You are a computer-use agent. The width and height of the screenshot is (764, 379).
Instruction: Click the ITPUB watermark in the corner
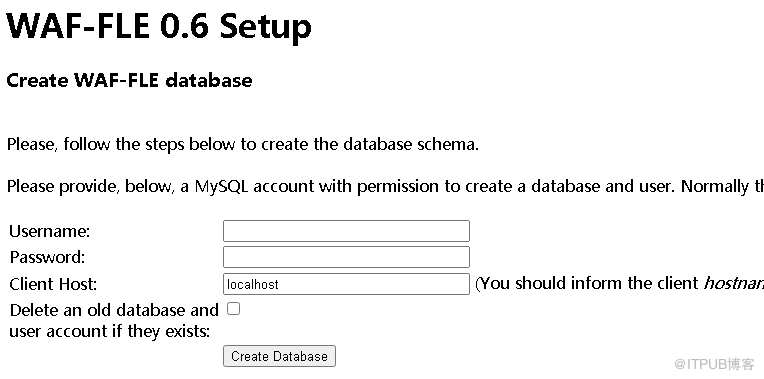click(714, 363)
